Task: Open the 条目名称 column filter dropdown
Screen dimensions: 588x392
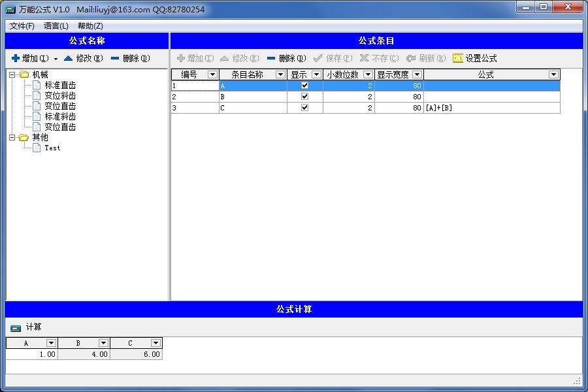Action: click(280, 74)
